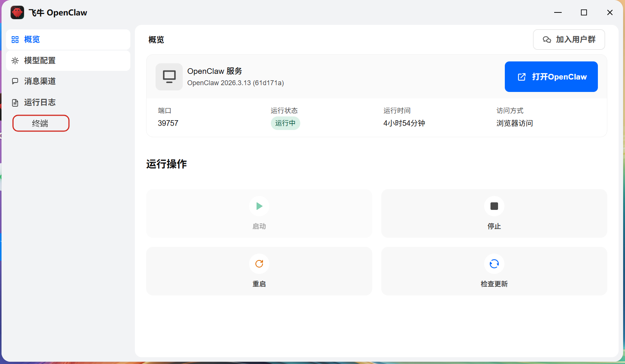The width and height of the screenshot is (625, 364).
Task: Click the green play icon for 启动
Action: pyautogui.click(x=259, y=206)
